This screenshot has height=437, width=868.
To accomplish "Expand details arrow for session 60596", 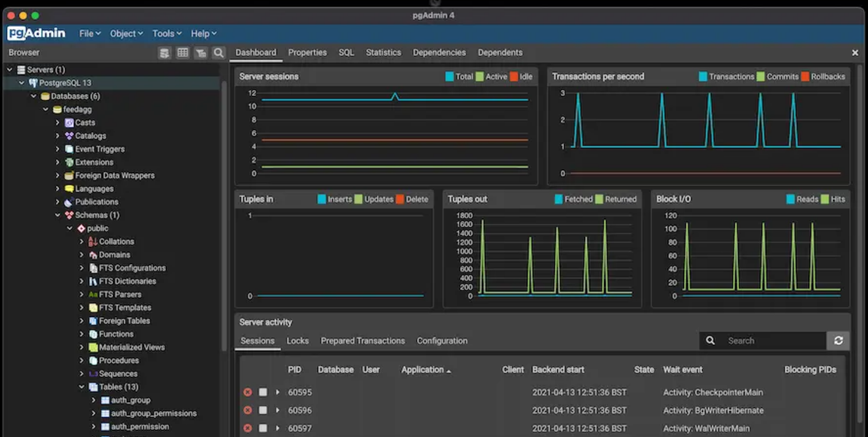I will pyautogui.click(x=277, y=410).
